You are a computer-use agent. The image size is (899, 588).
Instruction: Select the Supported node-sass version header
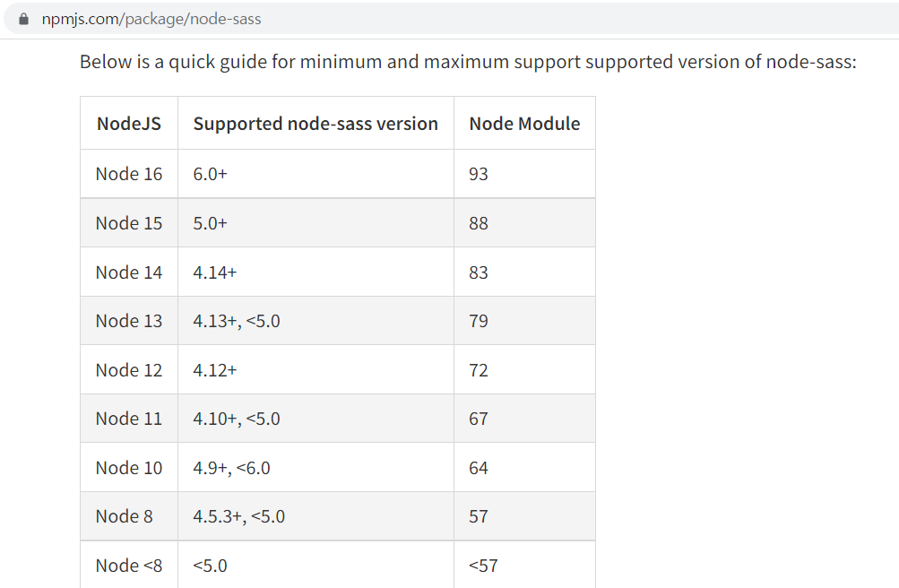[316, 123]
